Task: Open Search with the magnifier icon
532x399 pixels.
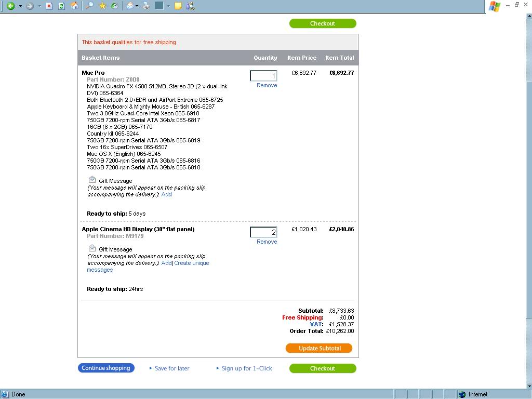Action: click(x=89, y=6)
